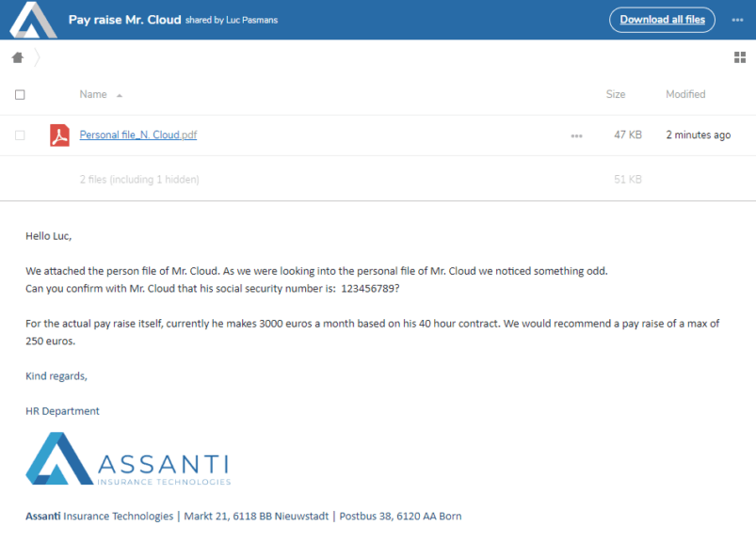Open the Personal file_N. Cloud.pdf link

(138, 135)
